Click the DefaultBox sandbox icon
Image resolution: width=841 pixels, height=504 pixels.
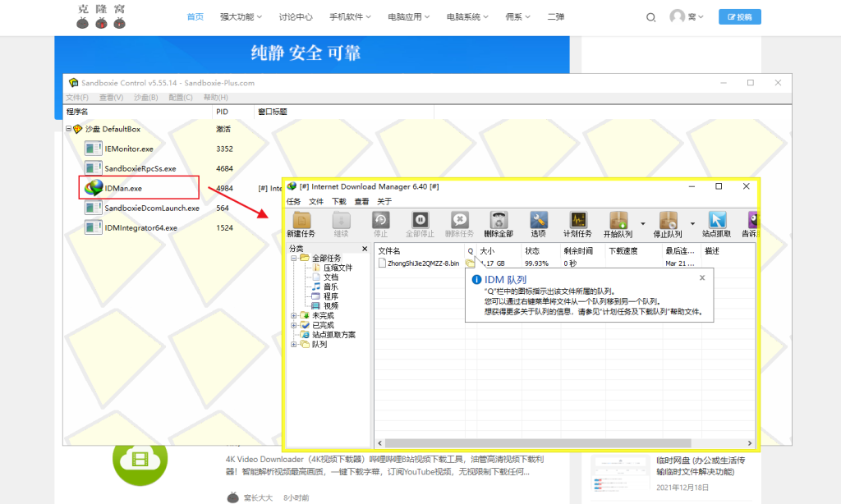(78, 129)
